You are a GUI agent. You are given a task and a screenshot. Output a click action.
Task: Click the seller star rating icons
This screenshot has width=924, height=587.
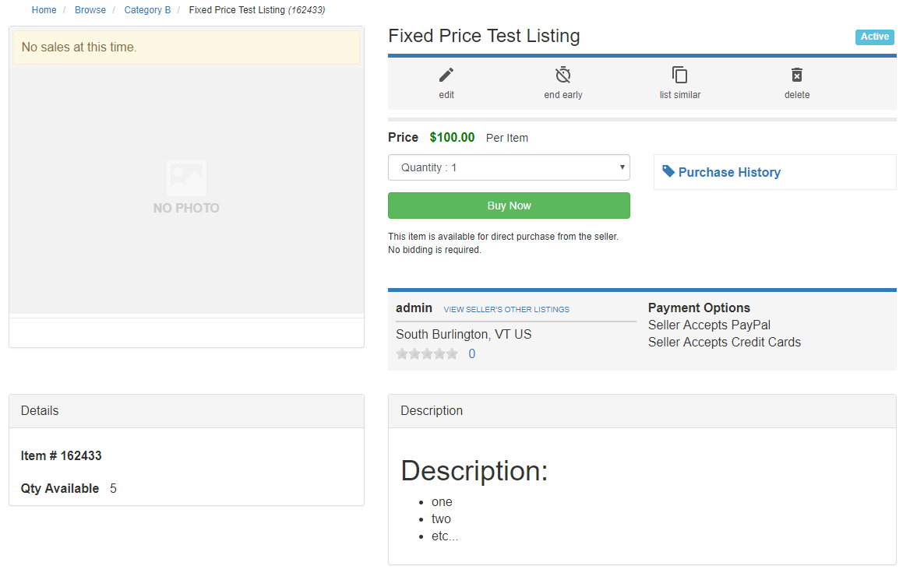(x=427, y=354)
